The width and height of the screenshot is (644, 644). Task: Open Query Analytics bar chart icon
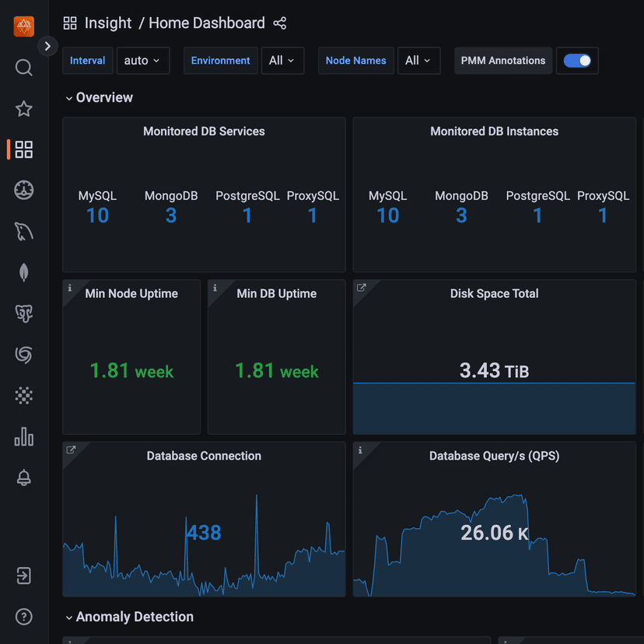(x=23, y=437)
